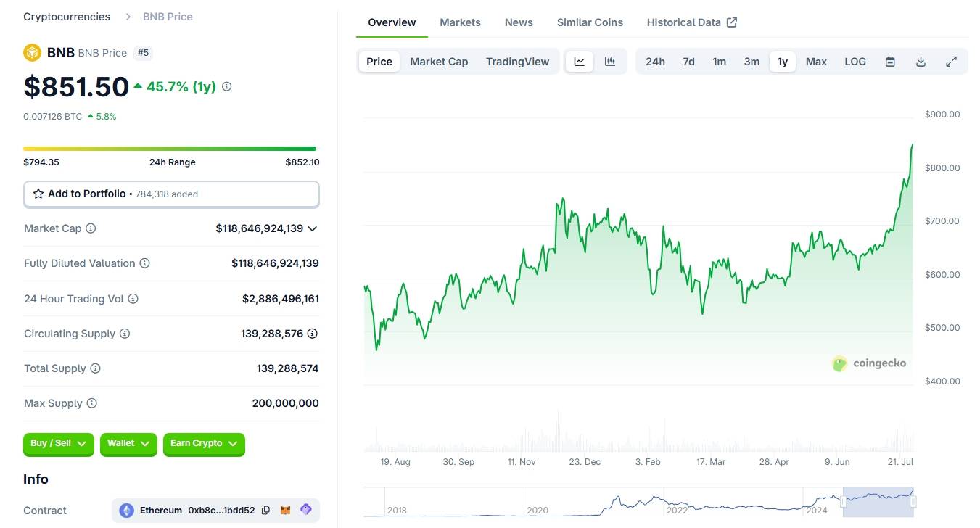Click right handle of chart range navigator
Viewport: 980px width, 528px height.
[913, 501]
